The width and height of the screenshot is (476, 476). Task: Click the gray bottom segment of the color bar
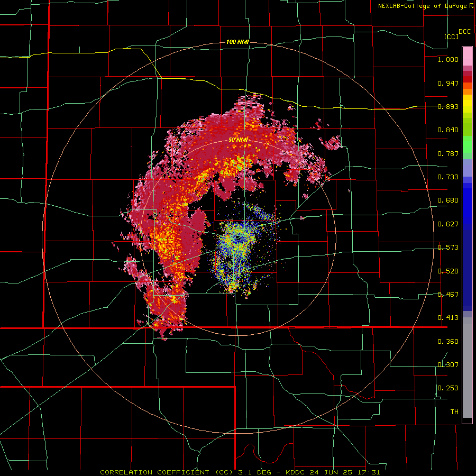point(467,368)
